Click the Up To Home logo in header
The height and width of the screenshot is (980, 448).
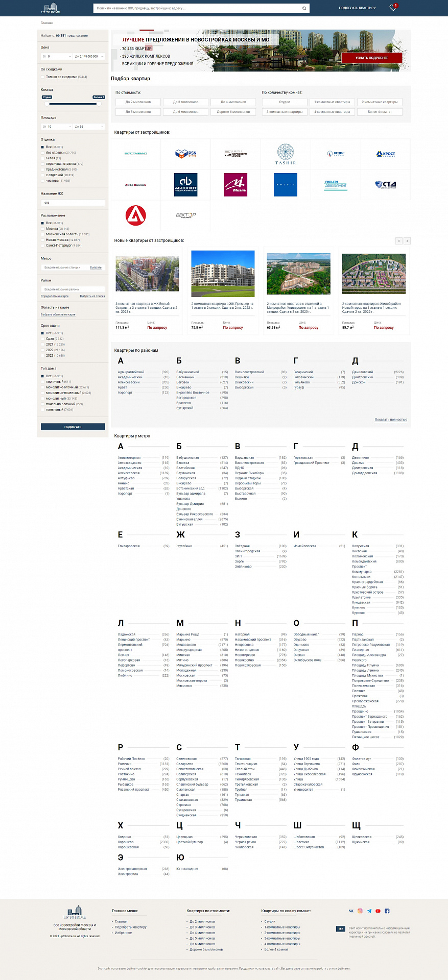click(51, 8)
